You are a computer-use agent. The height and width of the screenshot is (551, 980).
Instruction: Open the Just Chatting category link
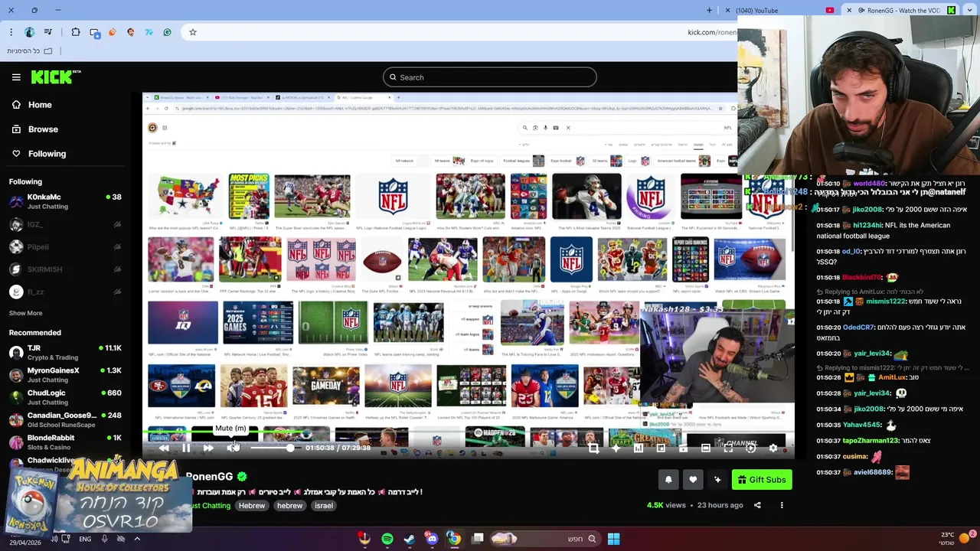pyautogui.click(x=211, y=506)
